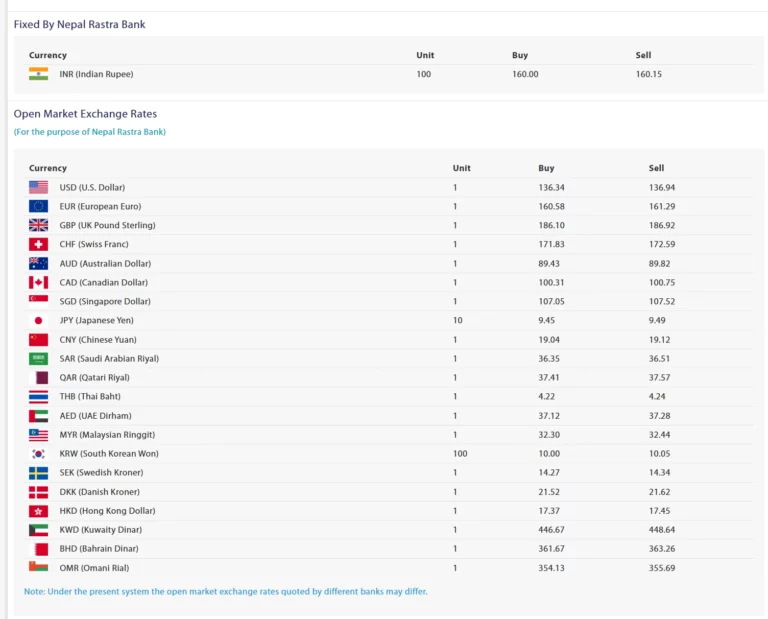The image size is (768, 619).
Task: Click 'KWD (Kuwaity Dinar)' currency name
Action: coord(100,529)
